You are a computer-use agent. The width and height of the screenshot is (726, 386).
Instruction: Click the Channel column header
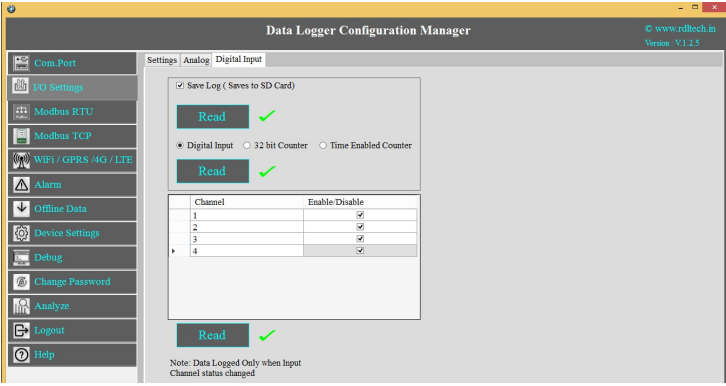247,202
